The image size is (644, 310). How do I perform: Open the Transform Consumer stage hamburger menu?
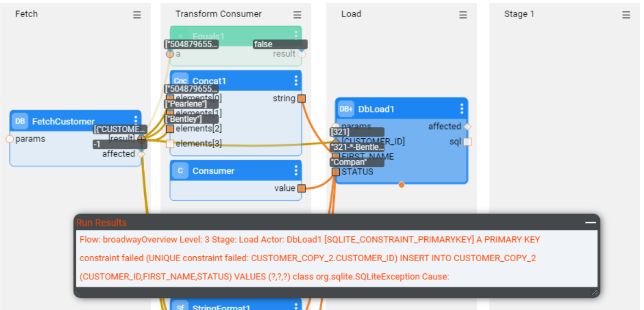pyautogui.click(x=297, y=15)
